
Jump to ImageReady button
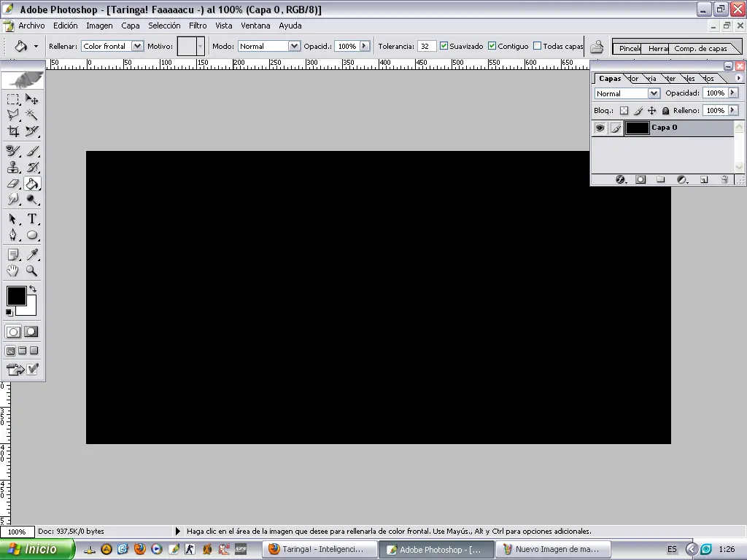click(15, 370)
